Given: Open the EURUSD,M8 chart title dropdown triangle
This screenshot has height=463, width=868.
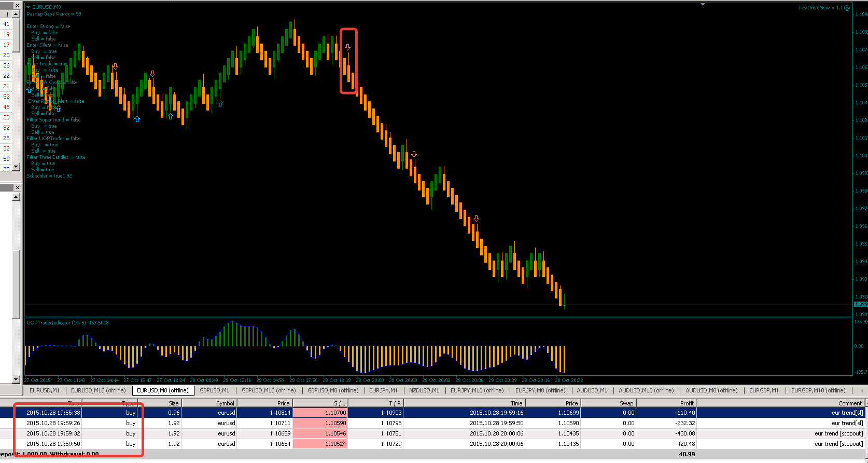Looking at the screenshot, I should 29,7.
